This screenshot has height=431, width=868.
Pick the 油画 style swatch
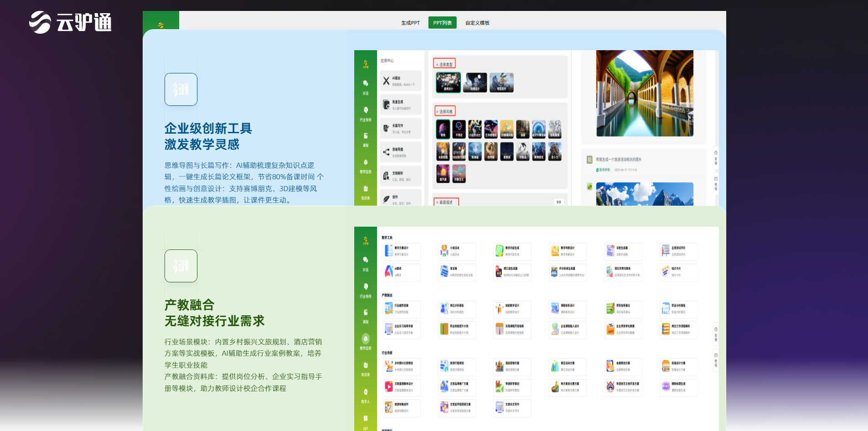point(522,129)
